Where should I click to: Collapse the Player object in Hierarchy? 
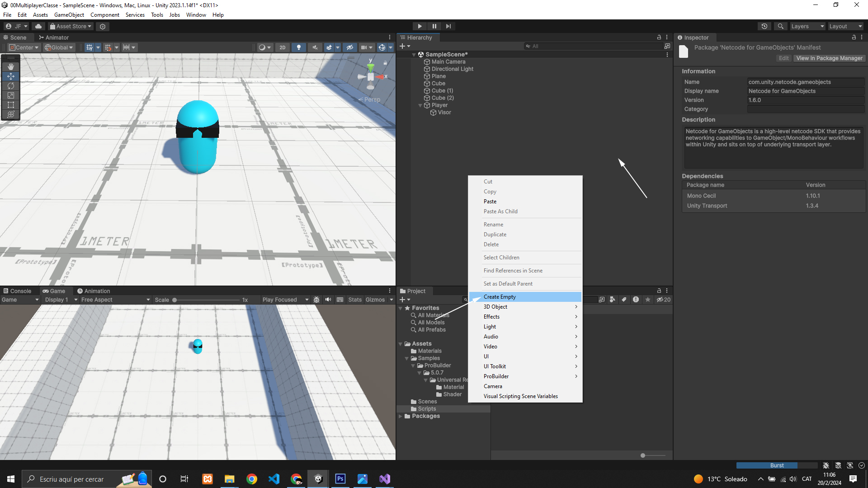pos(420,105)
